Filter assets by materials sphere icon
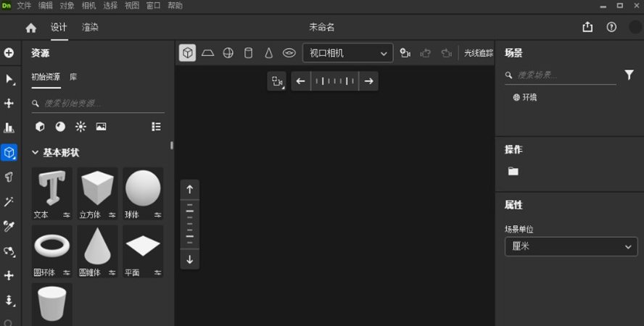This screenshot has width=644, height=326. pyautogui.click(x=60, y=127)
